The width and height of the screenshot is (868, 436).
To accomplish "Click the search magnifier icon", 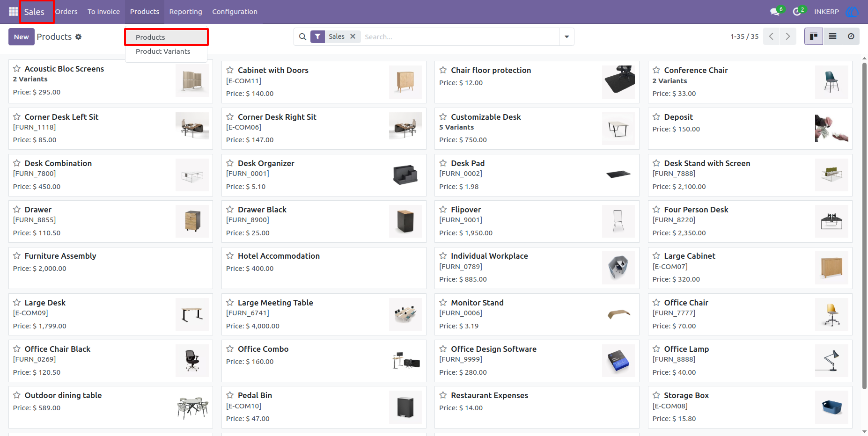I will click(302, 36).
